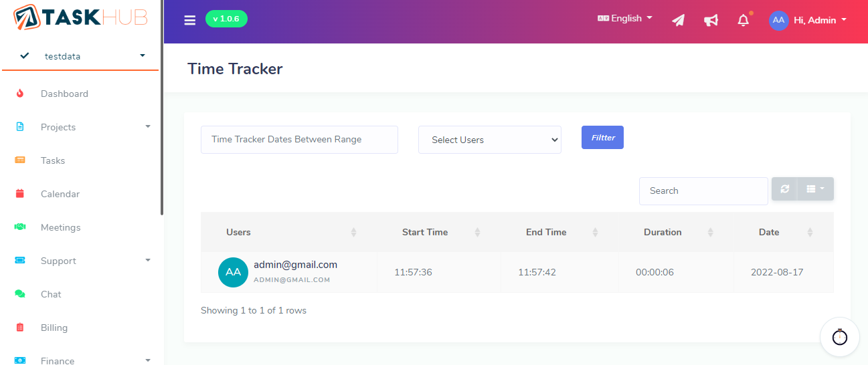Click the AA avatar in header
This screenshot has width=868, height=365.
(x=778, y=20)
